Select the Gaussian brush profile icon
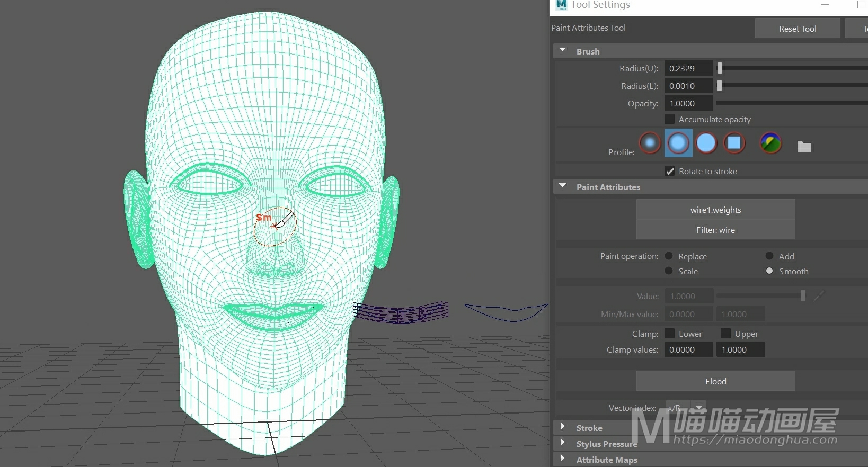Screen dimensions: 868x467 click(x=650, y=143)
